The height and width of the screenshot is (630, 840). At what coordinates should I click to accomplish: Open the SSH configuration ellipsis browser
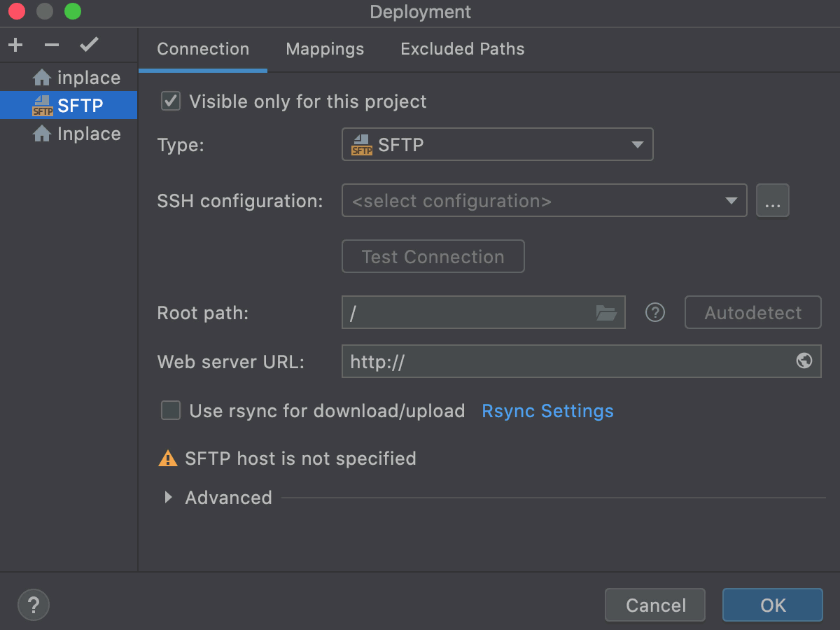[773, 200]
